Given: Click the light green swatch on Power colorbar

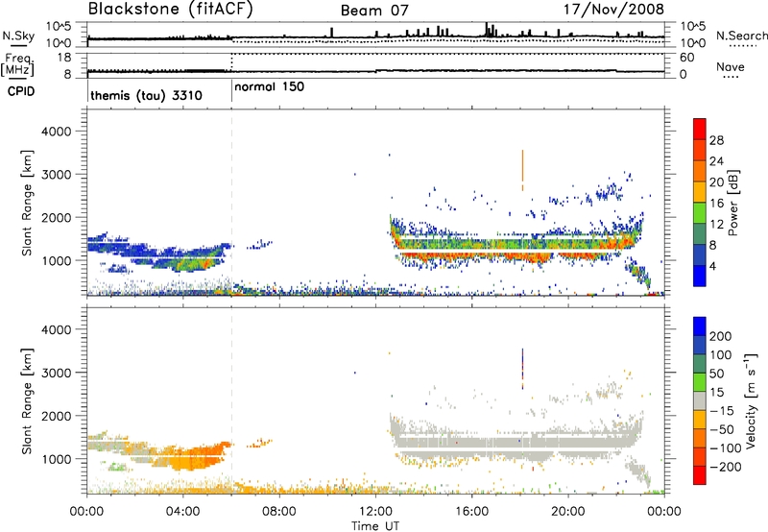Looking at the screenshot, I should point(700,212).
